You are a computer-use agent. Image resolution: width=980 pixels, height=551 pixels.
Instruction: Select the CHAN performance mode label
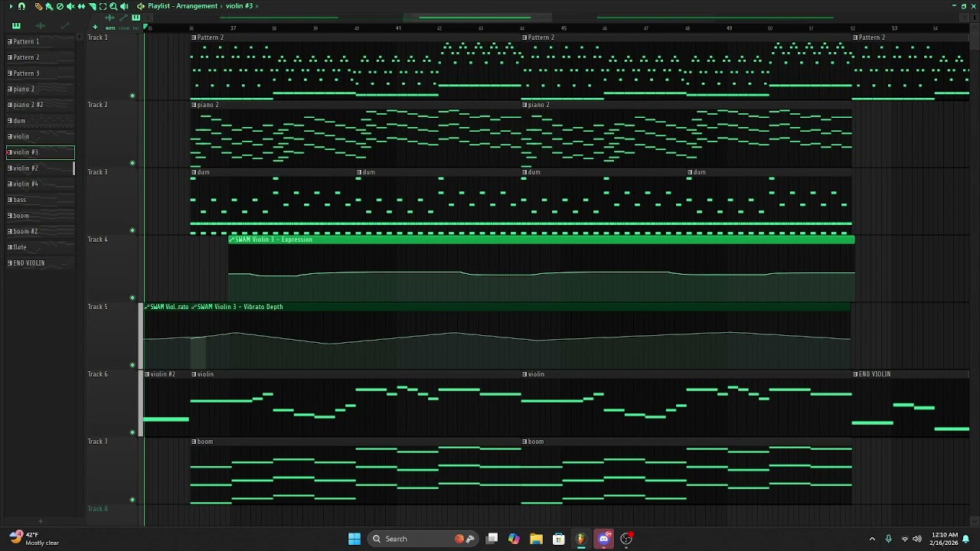[x=124, y=28]
